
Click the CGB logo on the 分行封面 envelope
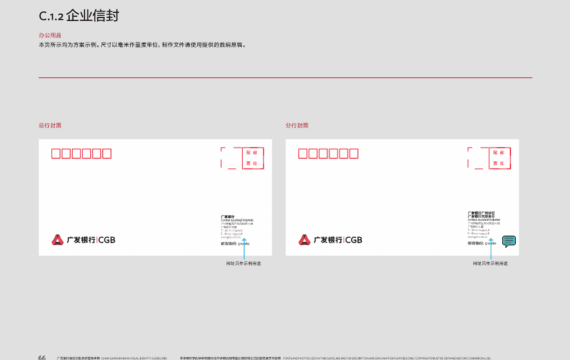[x=330, y=240]
